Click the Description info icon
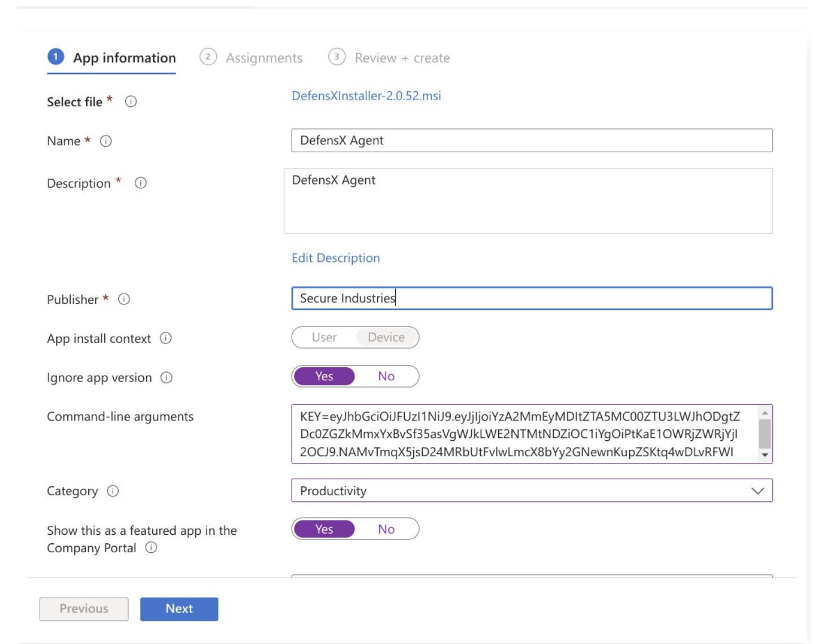813x644 pixels. click(140, 183)
